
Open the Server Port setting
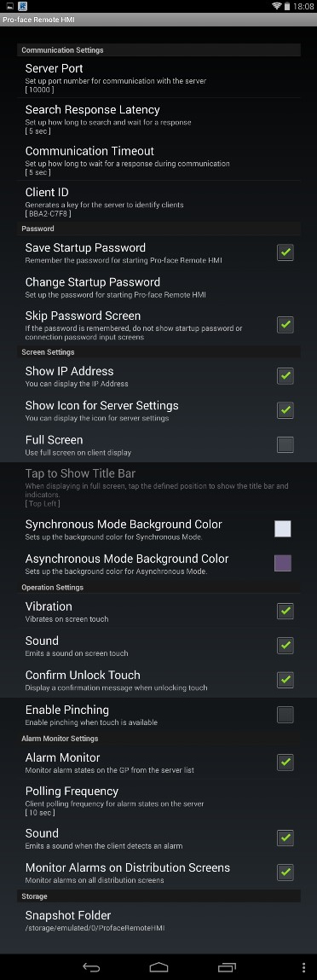[158, 78]
